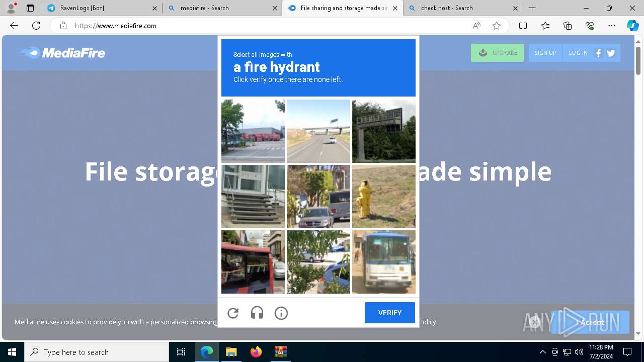Get an audio captcha challenge
This screenshot has width=644, height=362.
[257, 313]
